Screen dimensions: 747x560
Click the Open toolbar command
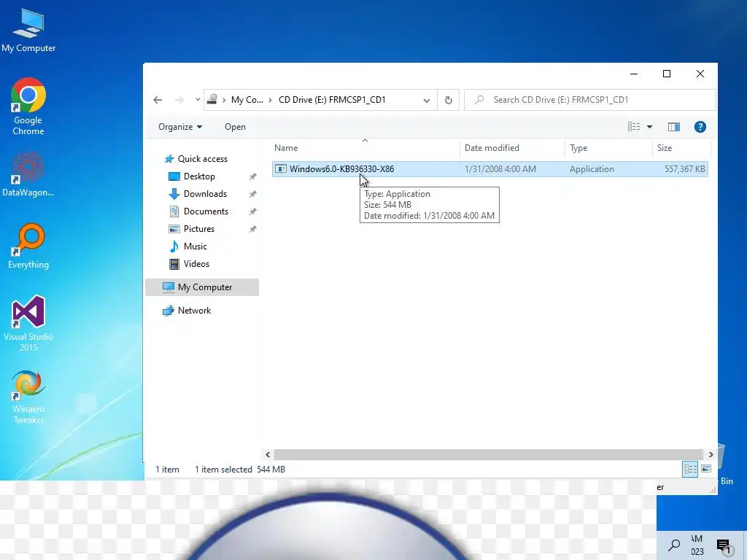pyautogui.click(x=236, y=127)
